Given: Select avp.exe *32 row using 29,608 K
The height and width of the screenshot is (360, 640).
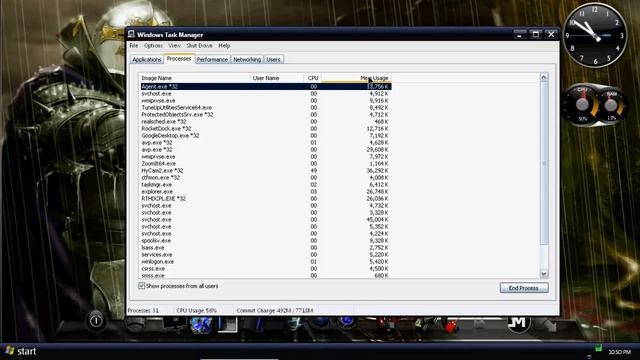Looking at the screenshot, I should [x=266, y=150].
